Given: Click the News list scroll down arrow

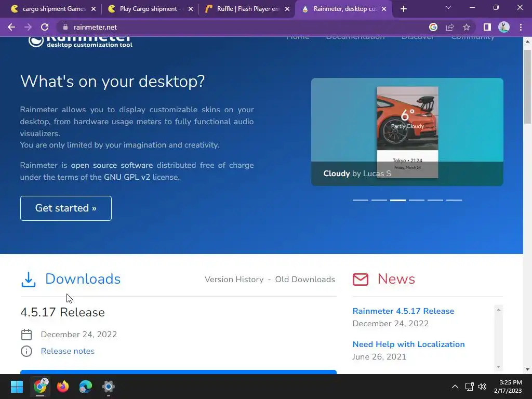Looking at the screenshot, I should click(x=498, y=366).
